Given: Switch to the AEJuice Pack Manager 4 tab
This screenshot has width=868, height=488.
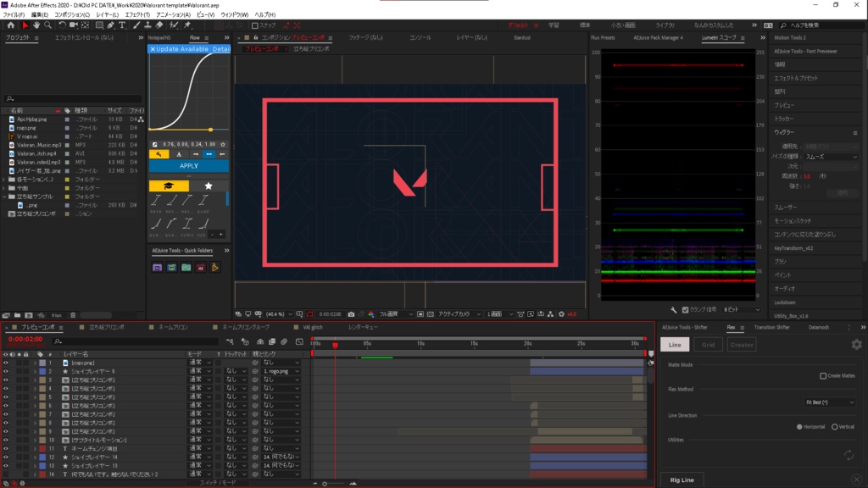Looking at the screenshot, I should click(658, 37).
